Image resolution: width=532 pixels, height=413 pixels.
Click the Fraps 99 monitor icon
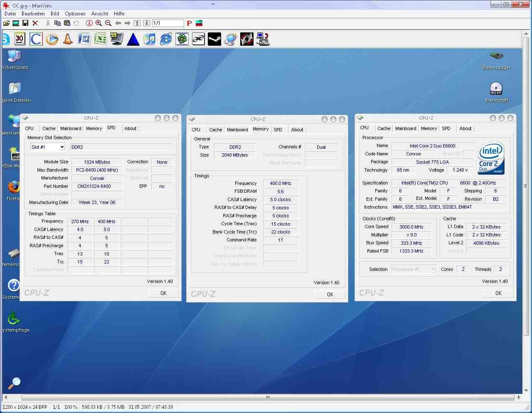[x=116, y=39]
